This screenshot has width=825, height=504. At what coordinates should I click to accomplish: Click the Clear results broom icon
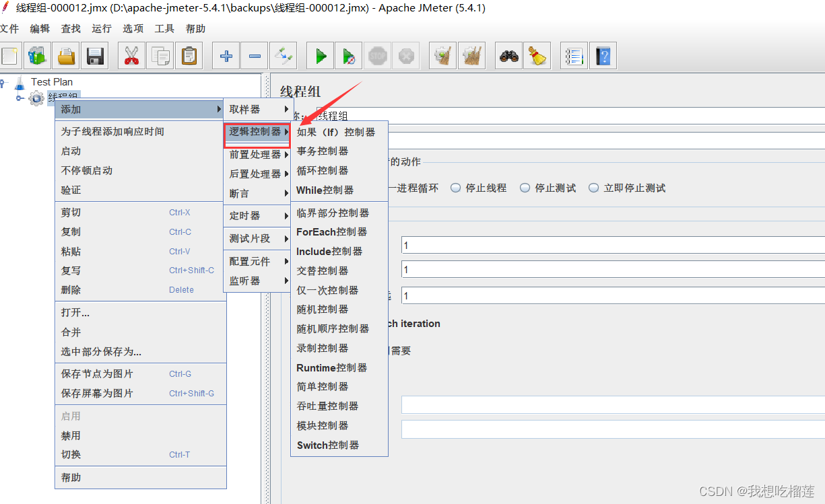pos(442,56)
